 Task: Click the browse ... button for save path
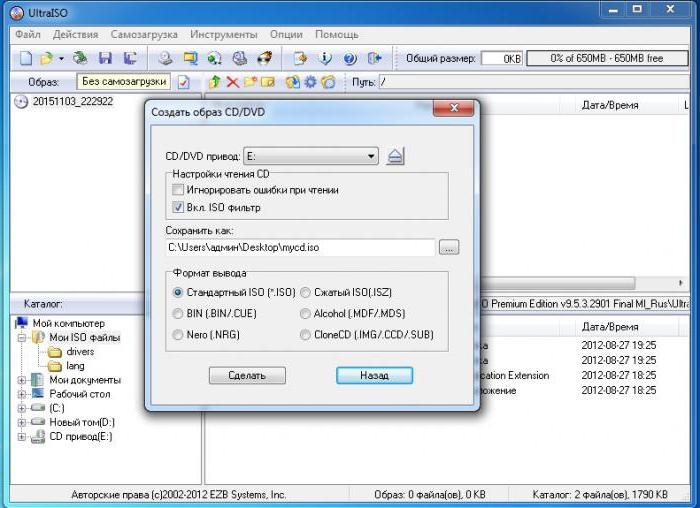449,247
